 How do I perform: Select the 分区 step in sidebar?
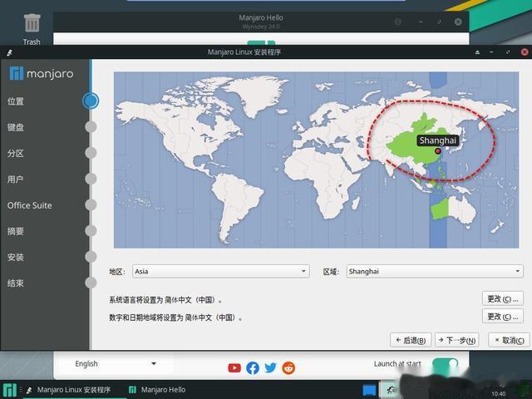(x=16, y=153)
